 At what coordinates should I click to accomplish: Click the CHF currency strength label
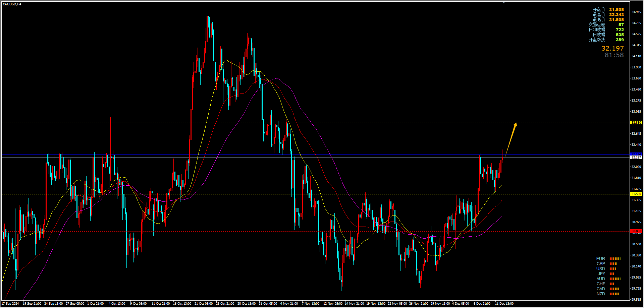(x=601, y=284)
